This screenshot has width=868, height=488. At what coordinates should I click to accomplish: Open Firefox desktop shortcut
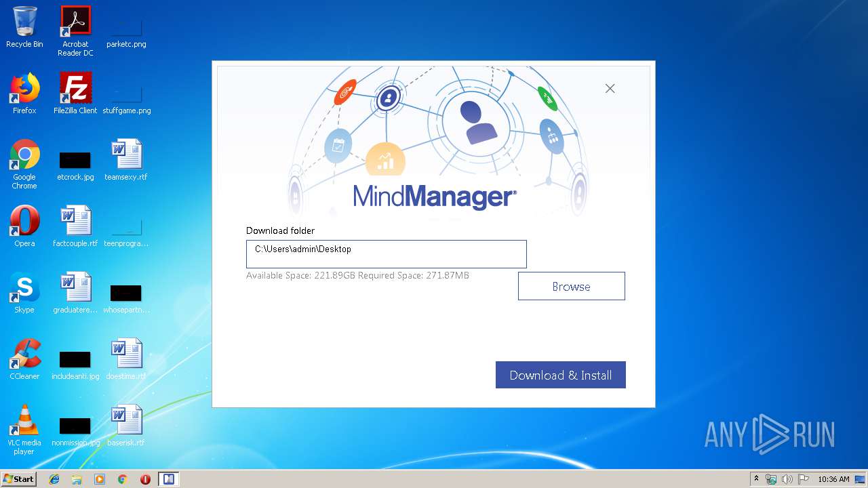tap(24, 94)
